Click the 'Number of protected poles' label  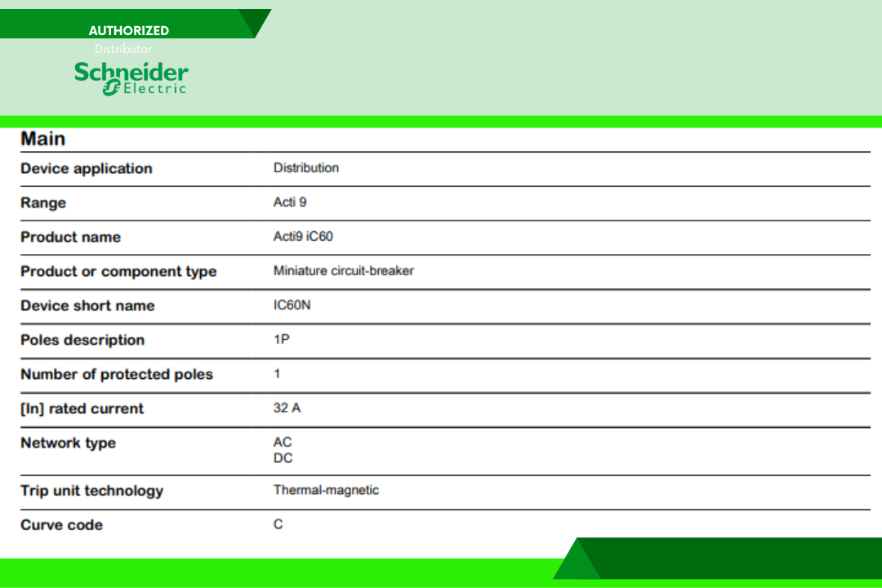tap(117, 375)
